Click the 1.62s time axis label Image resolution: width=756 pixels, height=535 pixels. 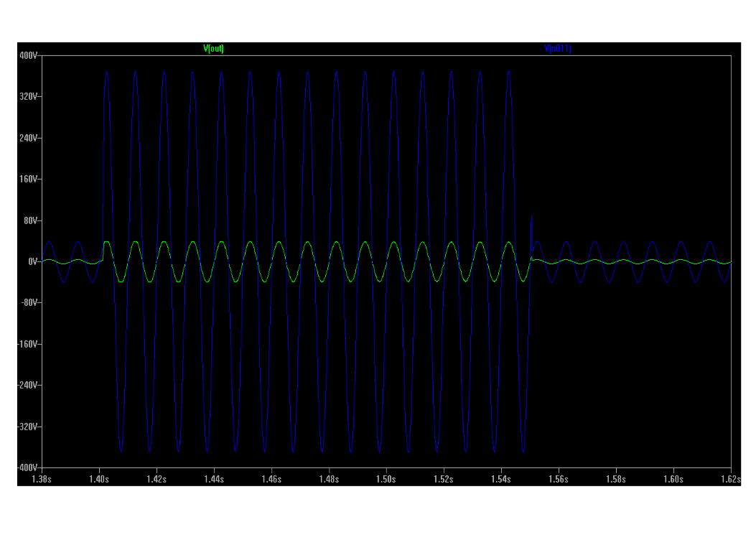[x=730, y=479]
